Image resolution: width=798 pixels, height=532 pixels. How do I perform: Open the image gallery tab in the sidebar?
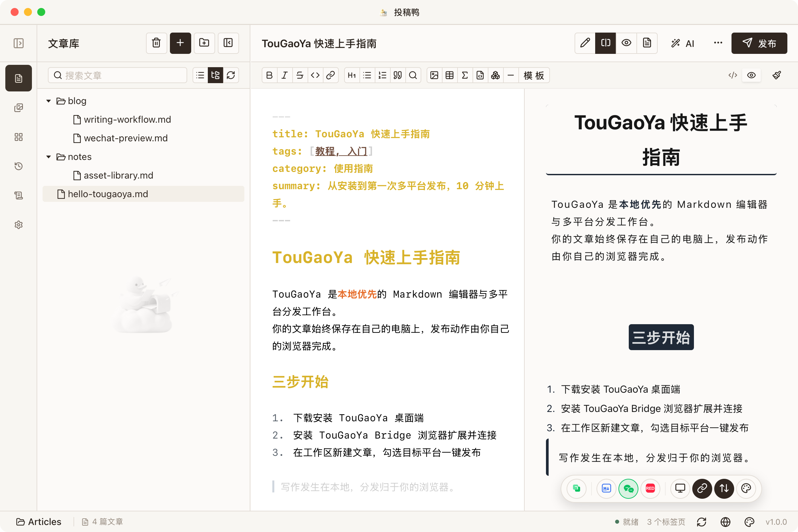click(x=19, y=108)
